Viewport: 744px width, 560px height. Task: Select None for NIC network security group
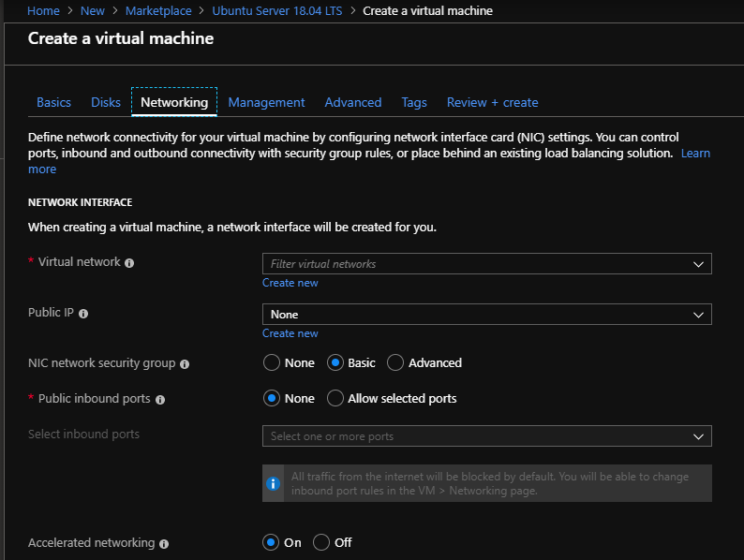click(272, 362)
